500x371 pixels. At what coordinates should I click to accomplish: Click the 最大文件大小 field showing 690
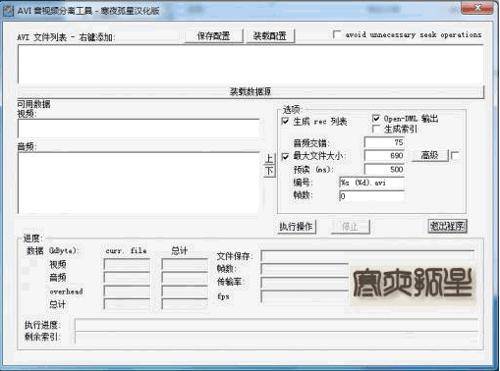(x=384, y=156)
